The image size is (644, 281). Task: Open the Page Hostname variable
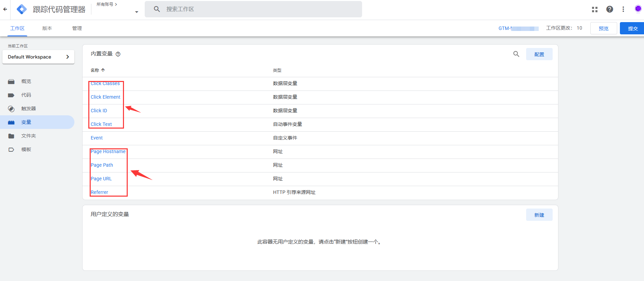tap(108, 151)
